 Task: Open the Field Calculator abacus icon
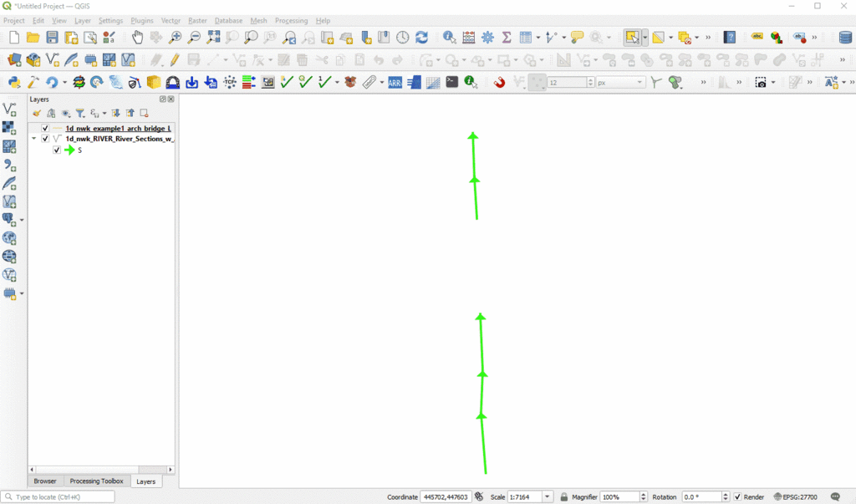pos(469,38)
